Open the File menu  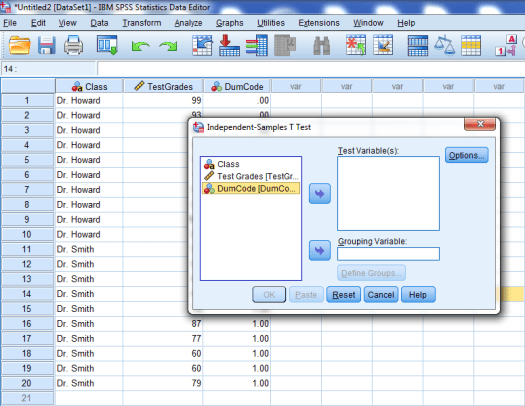(10, 23)
